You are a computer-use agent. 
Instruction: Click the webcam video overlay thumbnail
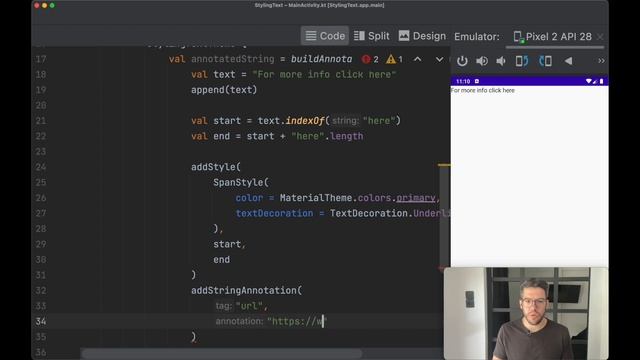[526, 313]
